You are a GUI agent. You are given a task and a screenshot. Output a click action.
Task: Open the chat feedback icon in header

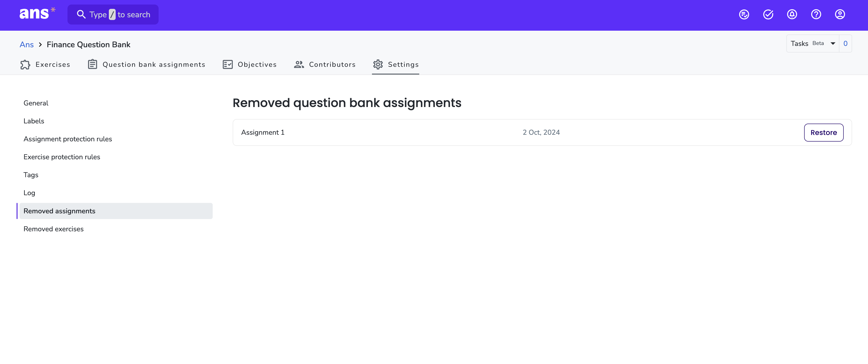pos(744,15)
